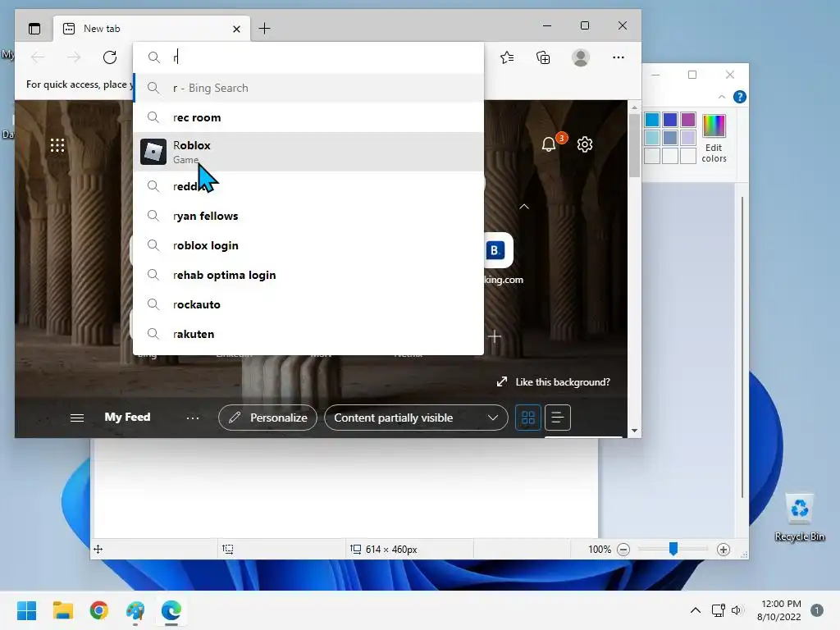
Task: Pick the 'roblox login' suggestion
Action: click(x=308, y=245)
